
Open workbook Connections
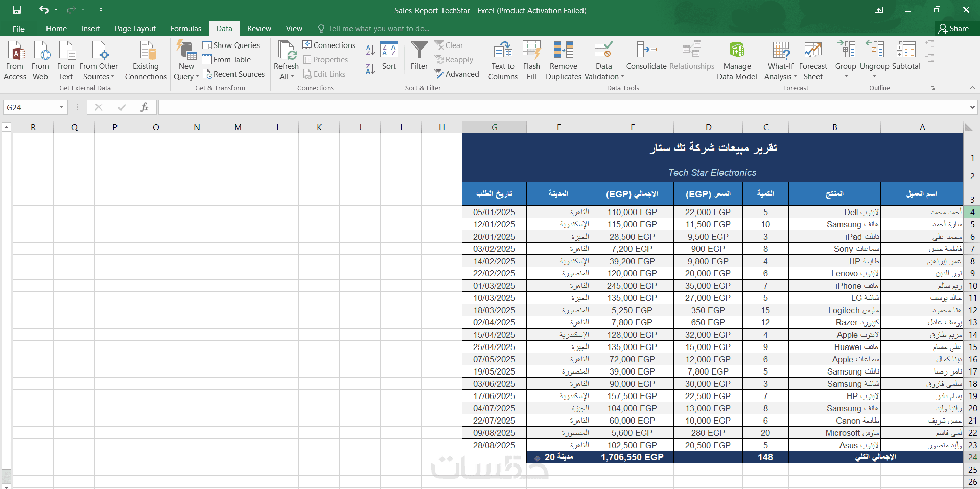pos(329,45)
